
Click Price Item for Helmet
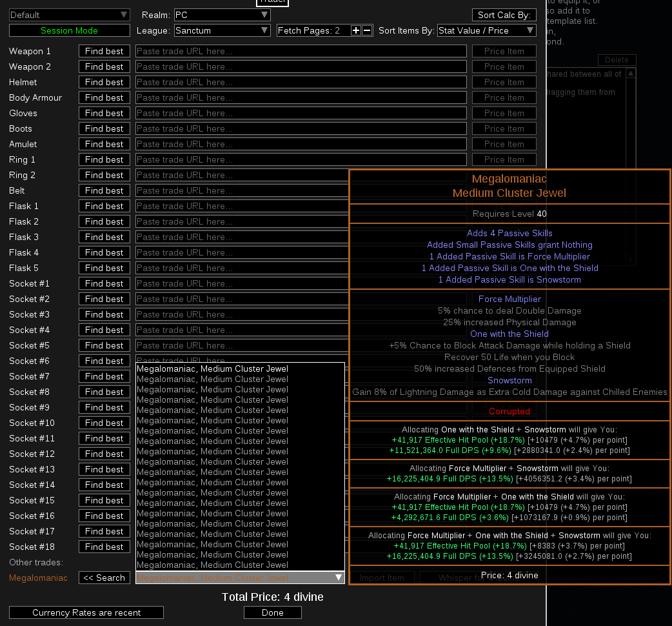coord(504,82)
